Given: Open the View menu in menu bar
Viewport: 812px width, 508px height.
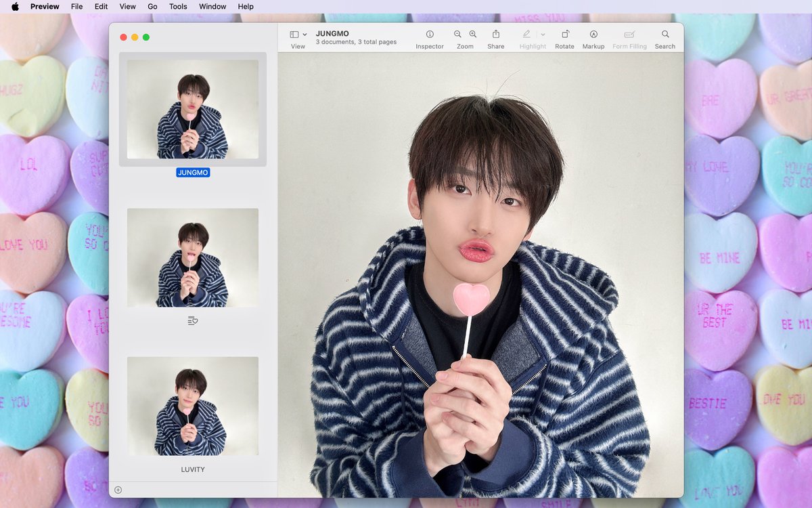Looking at the screenshot, I should pos(128,7).
